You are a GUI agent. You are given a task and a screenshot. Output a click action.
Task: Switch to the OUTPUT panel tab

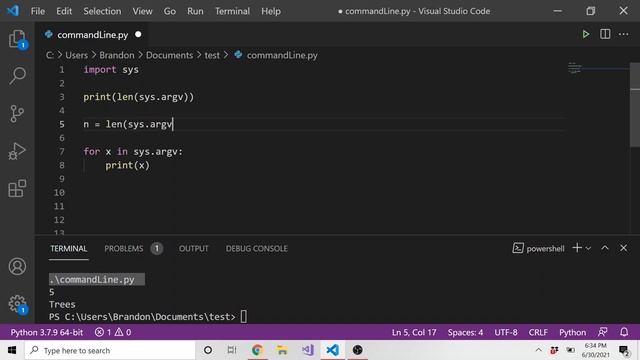(x=193, y=249)
